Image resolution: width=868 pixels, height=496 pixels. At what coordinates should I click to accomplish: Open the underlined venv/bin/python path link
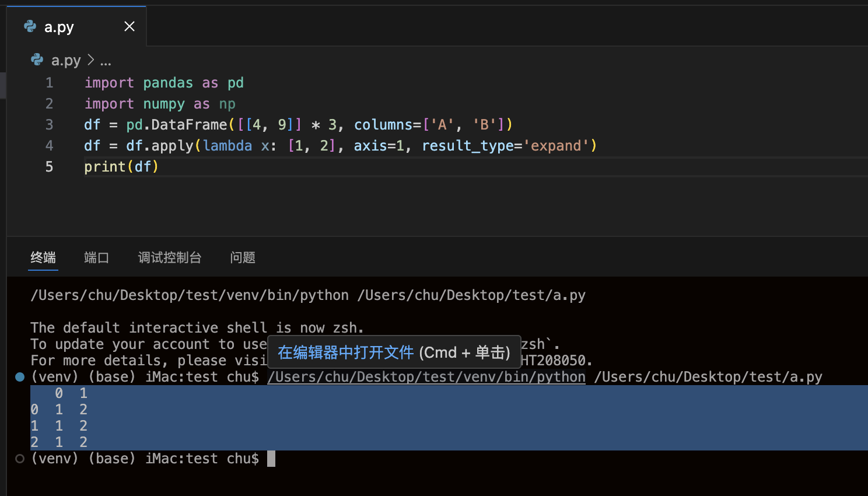coord(426,377)
